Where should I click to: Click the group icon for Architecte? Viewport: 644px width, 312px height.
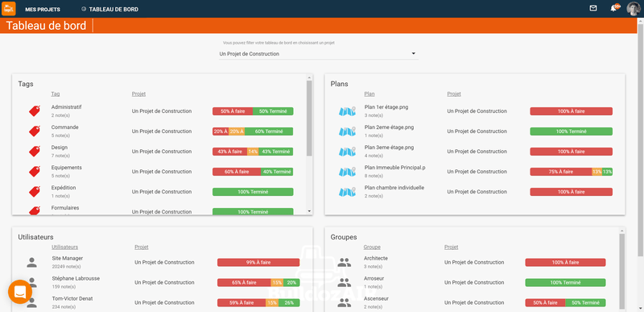pyautogui.click(x=345, y=262)
